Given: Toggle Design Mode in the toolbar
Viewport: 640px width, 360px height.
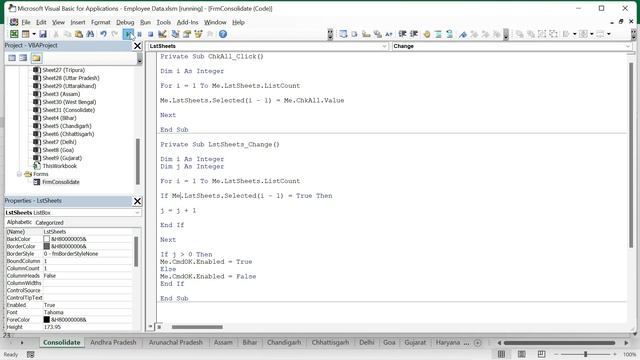Looking at the screenshot, I should click(162, 34).
